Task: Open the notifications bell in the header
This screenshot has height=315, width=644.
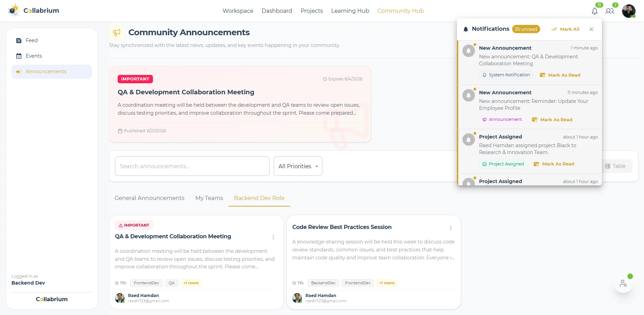Action: tap(594, 11)
